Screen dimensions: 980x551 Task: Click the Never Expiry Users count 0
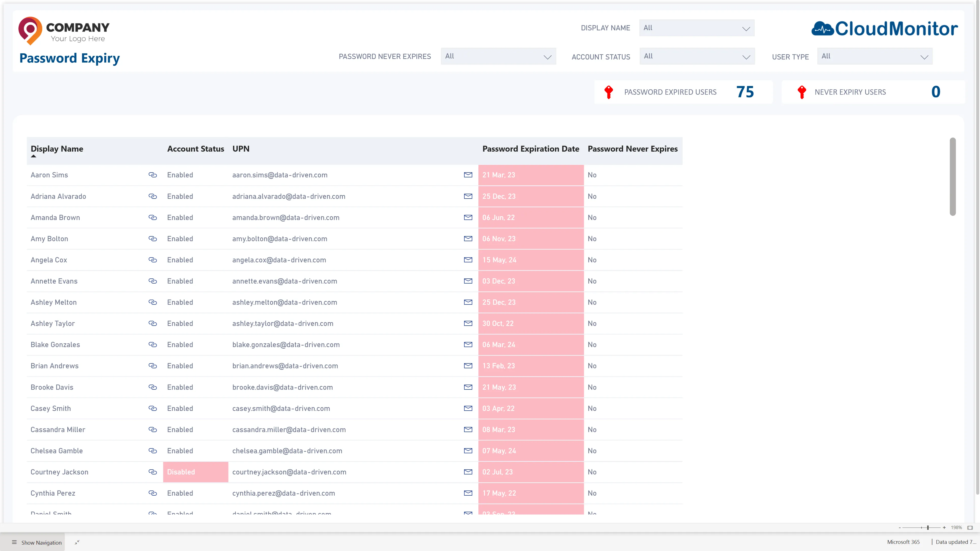pos(936,92)
